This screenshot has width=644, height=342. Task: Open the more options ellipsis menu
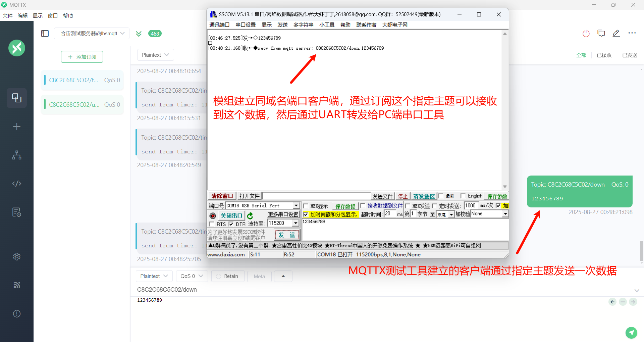(x=632, y=33)
